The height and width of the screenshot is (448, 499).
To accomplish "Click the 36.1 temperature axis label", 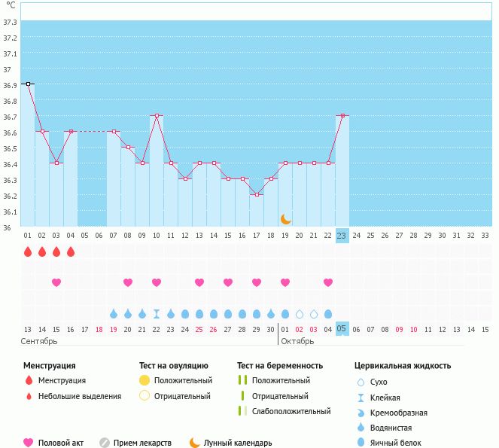I will pyautogui.click(x=10, y=212).
